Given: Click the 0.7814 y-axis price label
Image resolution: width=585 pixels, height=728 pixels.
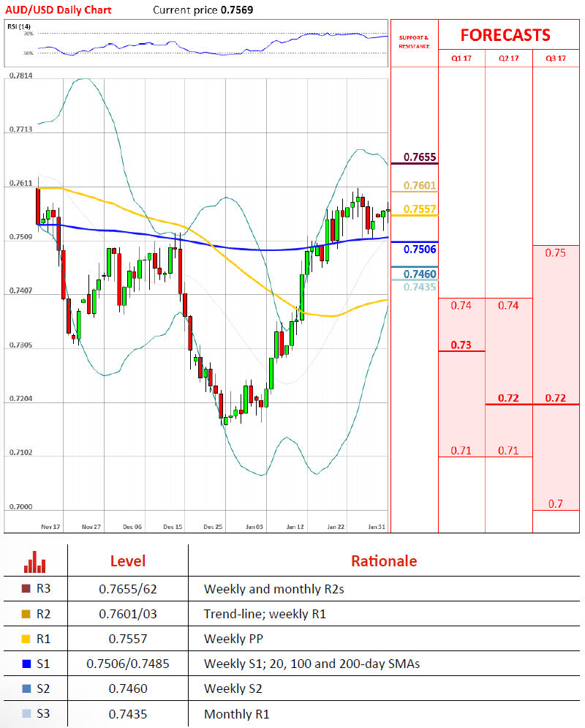Looking at the screenshot, I should pos(21,75).
